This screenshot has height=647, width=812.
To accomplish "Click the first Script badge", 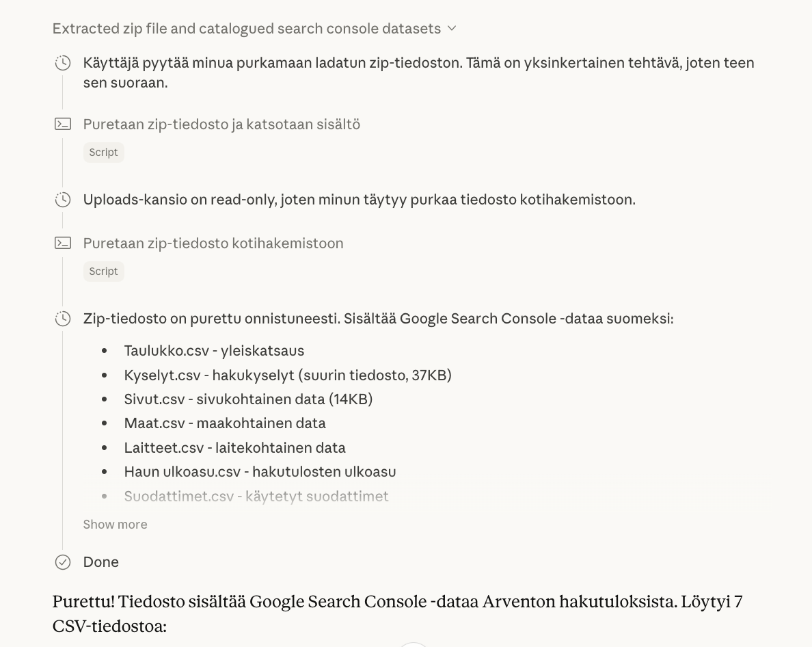I will tap(103, 152).
